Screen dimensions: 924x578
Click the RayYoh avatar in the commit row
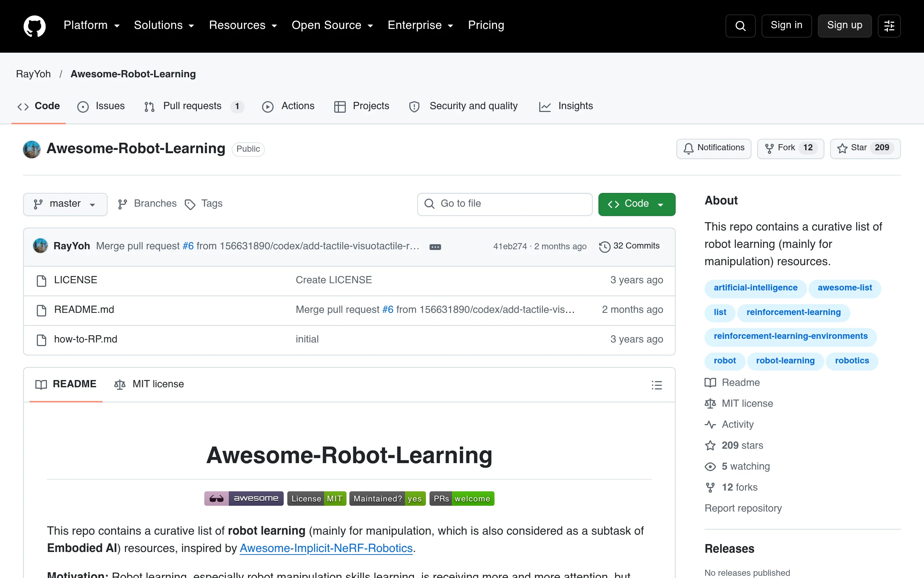coord(40,246)
